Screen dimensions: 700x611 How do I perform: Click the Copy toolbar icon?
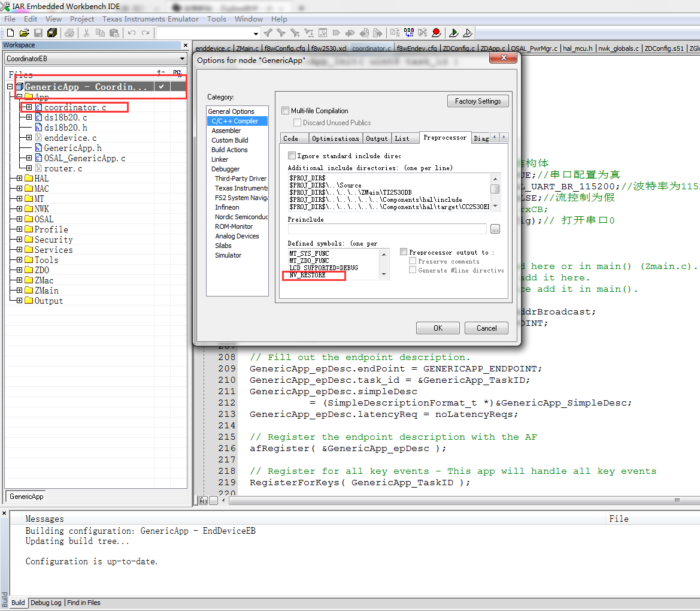tap(101, 32)
